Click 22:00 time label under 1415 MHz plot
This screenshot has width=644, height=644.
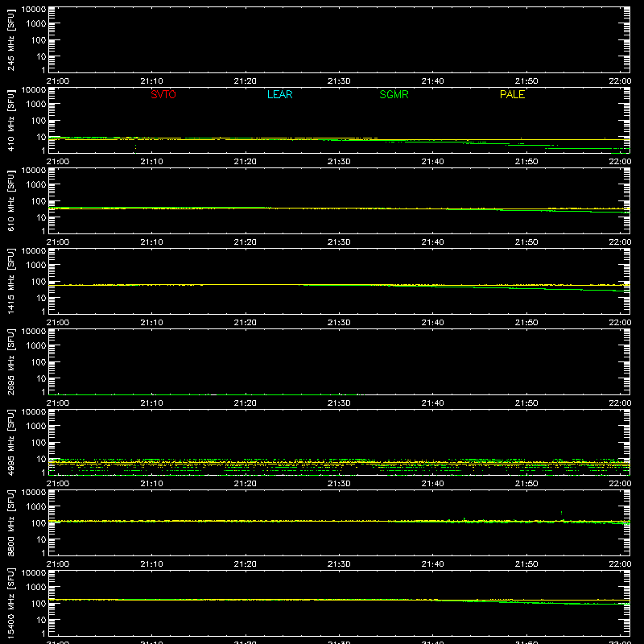(620, 323)
